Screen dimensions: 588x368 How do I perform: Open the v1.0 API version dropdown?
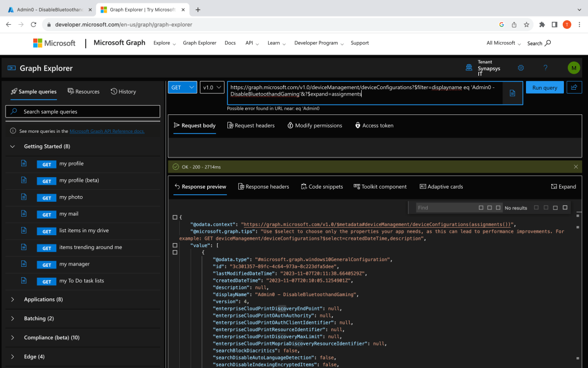[212, 87]
